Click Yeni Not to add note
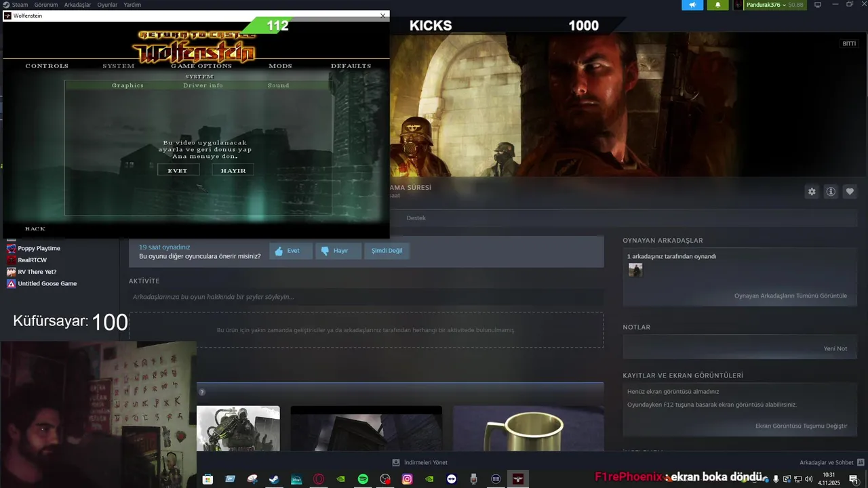868x488 pixels. click(x=835, y=348)
